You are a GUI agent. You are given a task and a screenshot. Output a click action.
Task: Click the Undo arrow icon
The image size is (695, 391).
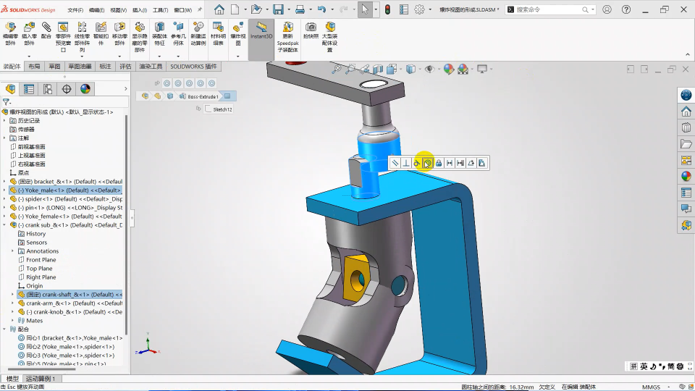tap(322, 9)
